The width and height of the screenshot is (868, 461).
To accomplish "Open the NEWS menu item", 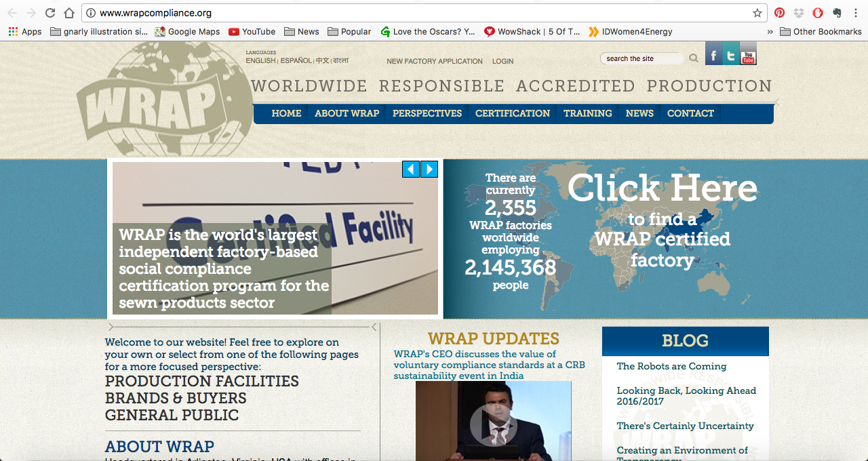I will pyautogui.click(x=639, y=113).
